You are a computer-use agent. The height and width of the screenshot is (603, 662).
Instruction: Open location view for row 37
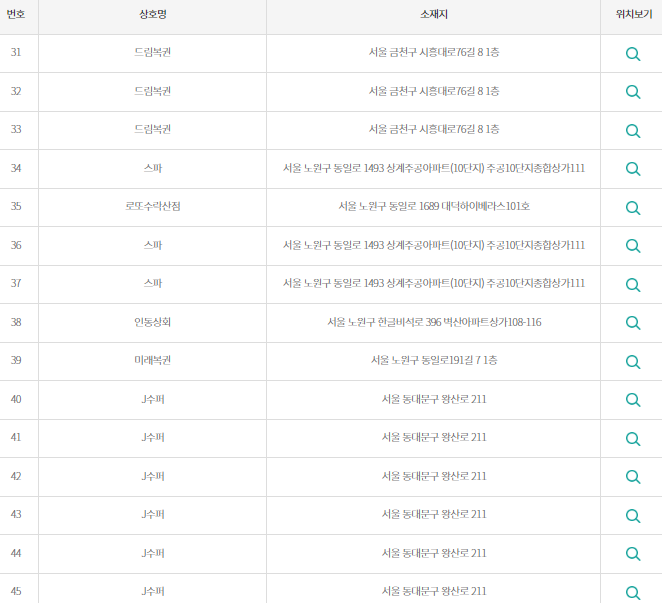[632, 285]
